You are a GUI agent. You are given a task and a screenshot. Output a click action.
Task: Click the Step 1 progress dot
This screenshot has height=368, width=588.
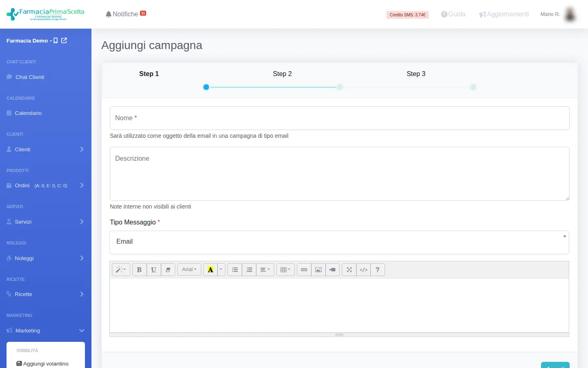click(206, 87)
